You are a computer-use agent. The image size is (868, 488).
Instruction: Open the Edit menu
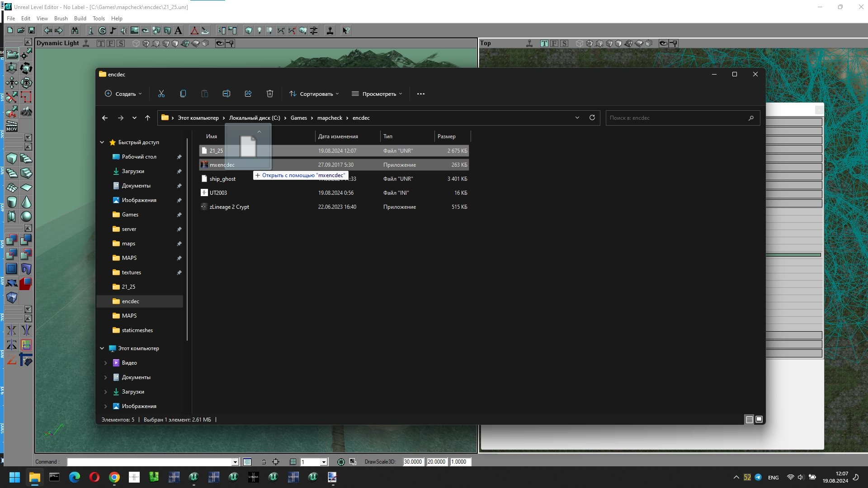pos(26,19)
